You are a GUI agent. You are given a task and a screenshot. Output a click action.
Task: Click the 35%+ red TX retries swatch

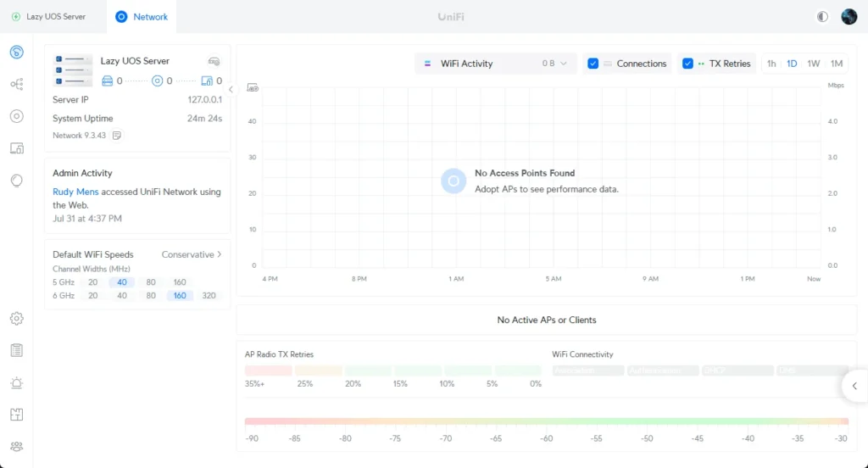(x=269, y=370)
